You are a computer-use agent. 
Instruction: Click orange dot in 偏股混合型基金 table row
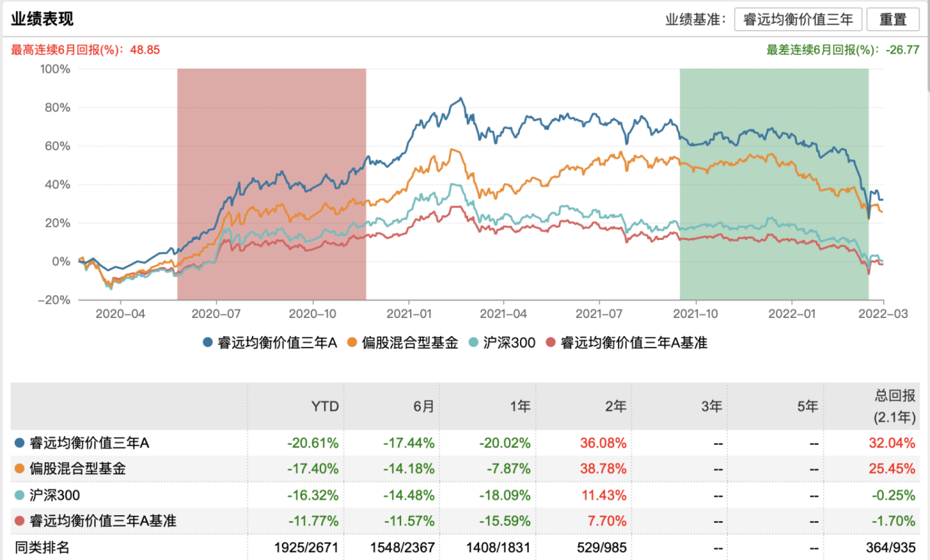pos(19,468)
